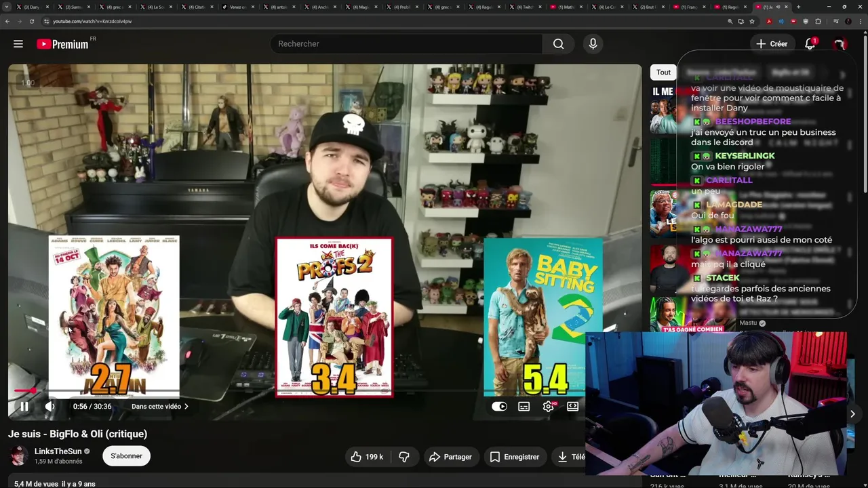This screenshot has width=868, height=488.
Task: Open the Adobe Acrobat extension icon
Action: point(769,21)
